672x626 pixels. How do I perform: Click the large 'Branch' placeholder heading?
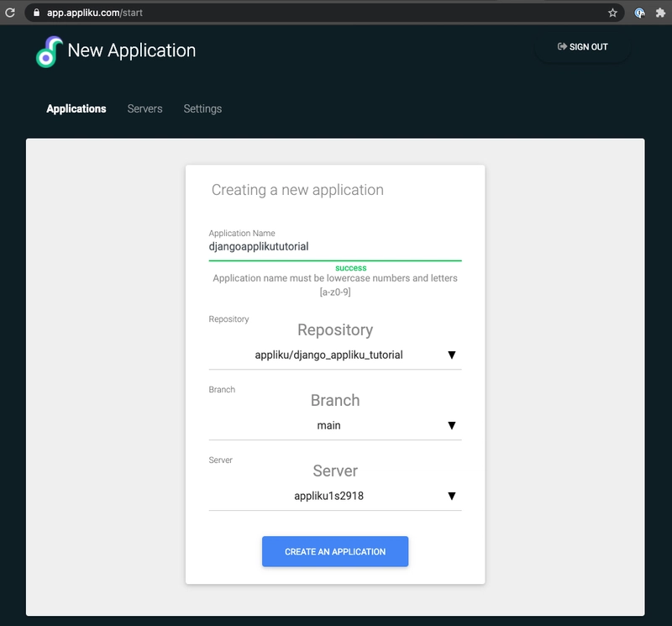335,401
